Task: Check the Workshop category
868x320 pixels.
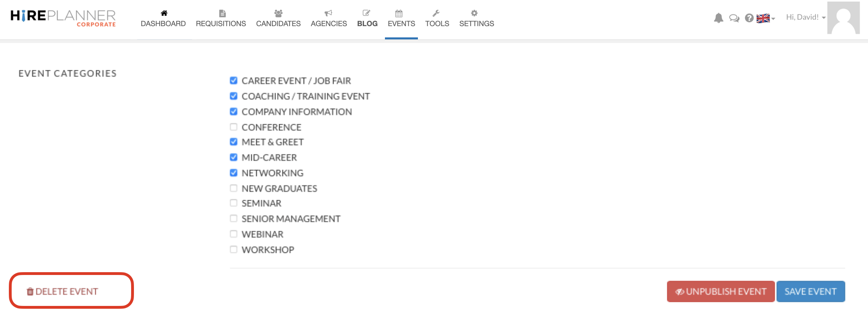Action: 234,249
